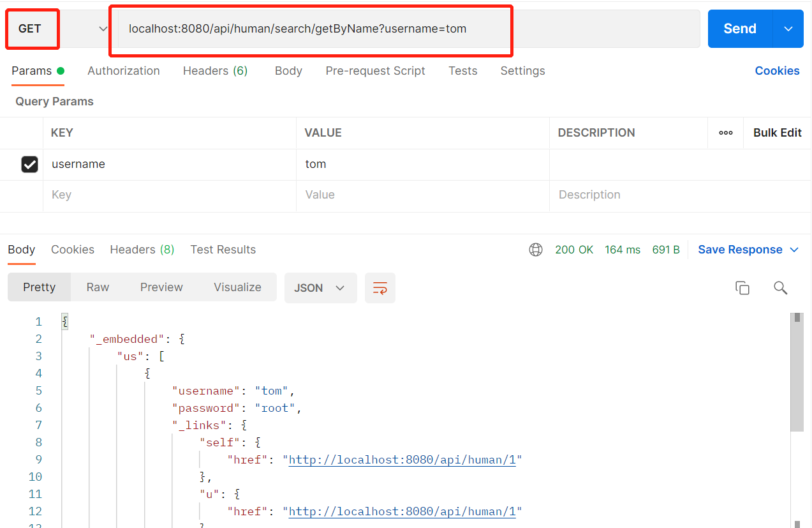Open the three-dot column options menu

[726, 133]
